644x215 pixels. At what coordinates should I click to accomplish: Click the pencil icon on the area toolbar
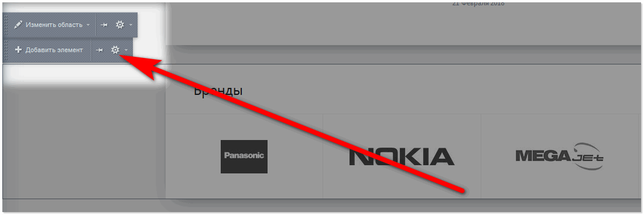[18, 25]
